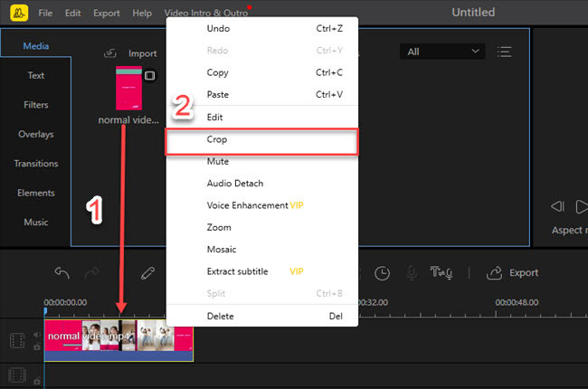The height and width of the screenshot is (389, 588).
Task: Click the normal vide... file name
Action: tap(128, 120)
